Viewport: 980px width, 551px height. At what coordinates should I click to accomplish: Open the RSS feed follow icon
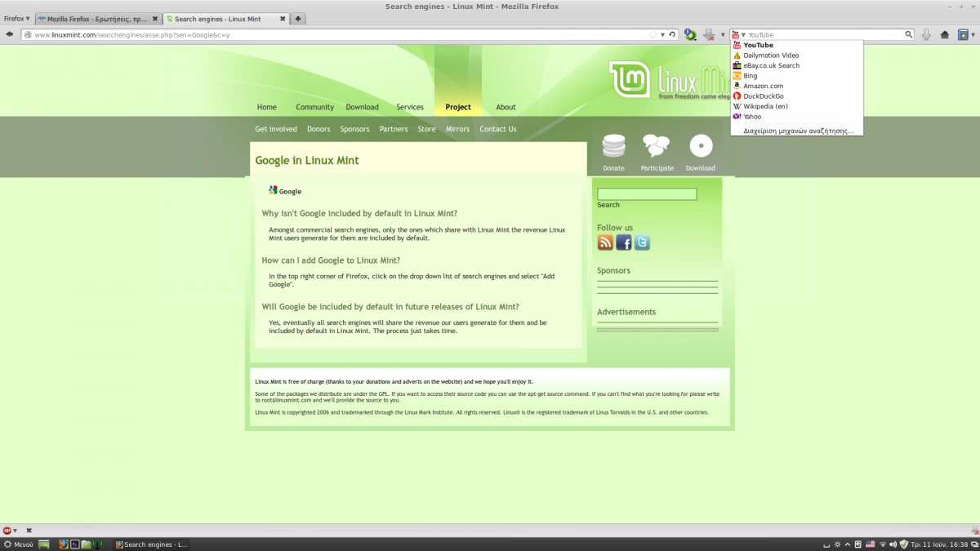605,242
